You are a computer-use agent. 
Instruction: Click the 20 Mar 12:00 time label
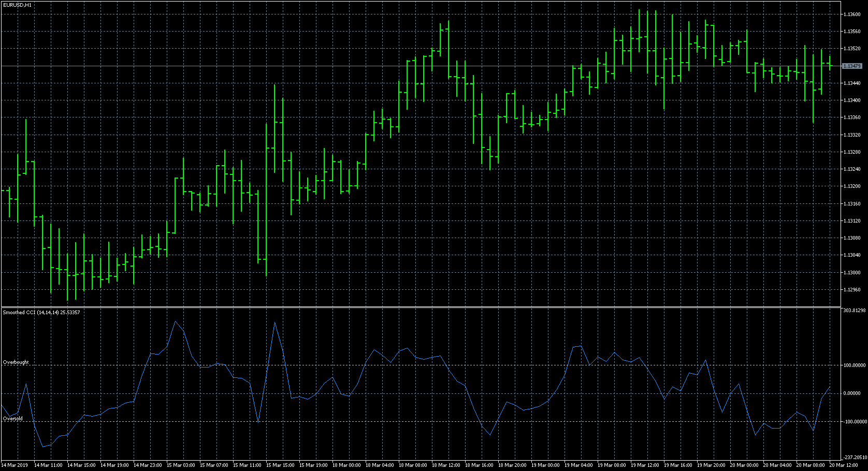point(844,465)
